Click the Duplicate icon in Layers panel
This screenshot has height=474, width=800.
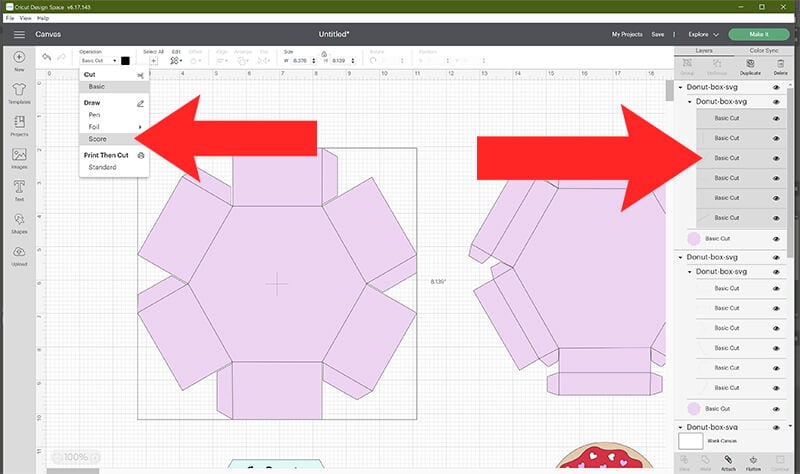pos(750,64)
